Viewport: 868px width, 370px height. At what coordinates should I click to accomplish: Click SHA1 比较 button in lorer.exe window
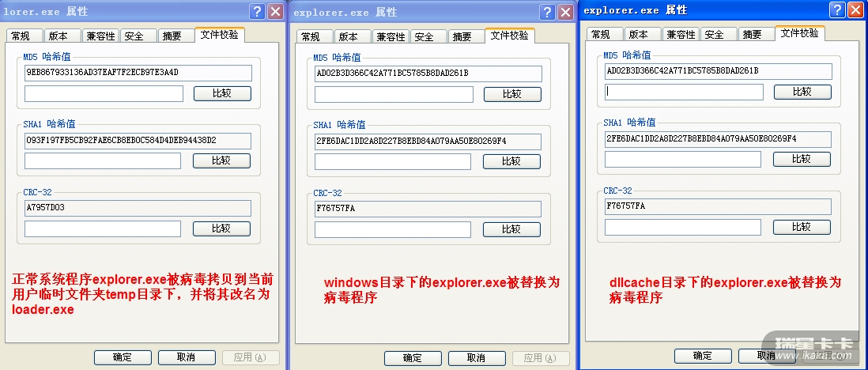[x=221, y=160]
